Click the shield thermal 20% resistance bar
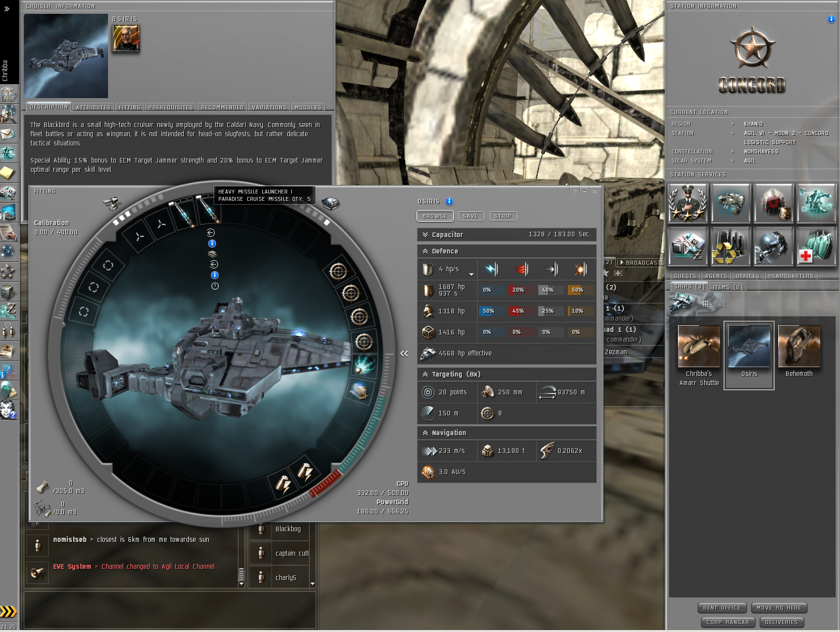Viewport: 840px width, 632px height. coord(521,290)
